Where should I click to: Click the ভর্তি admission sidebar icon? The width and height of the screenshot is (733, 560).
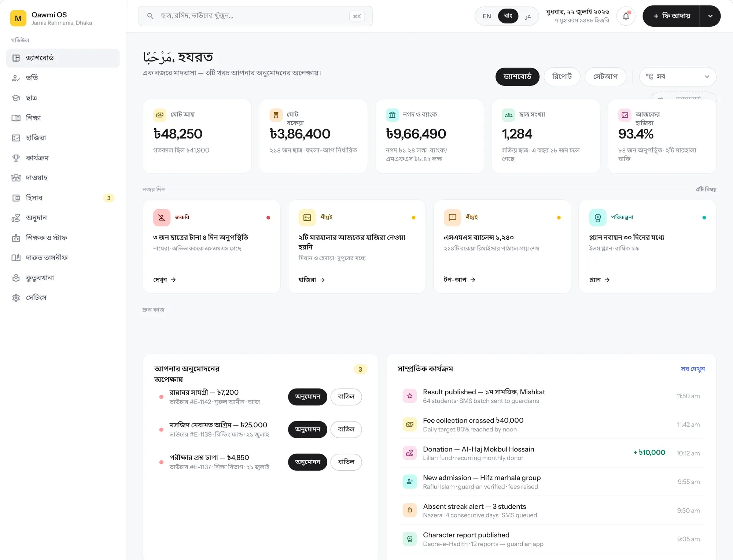pyautogui.click(x=16, y=78)
